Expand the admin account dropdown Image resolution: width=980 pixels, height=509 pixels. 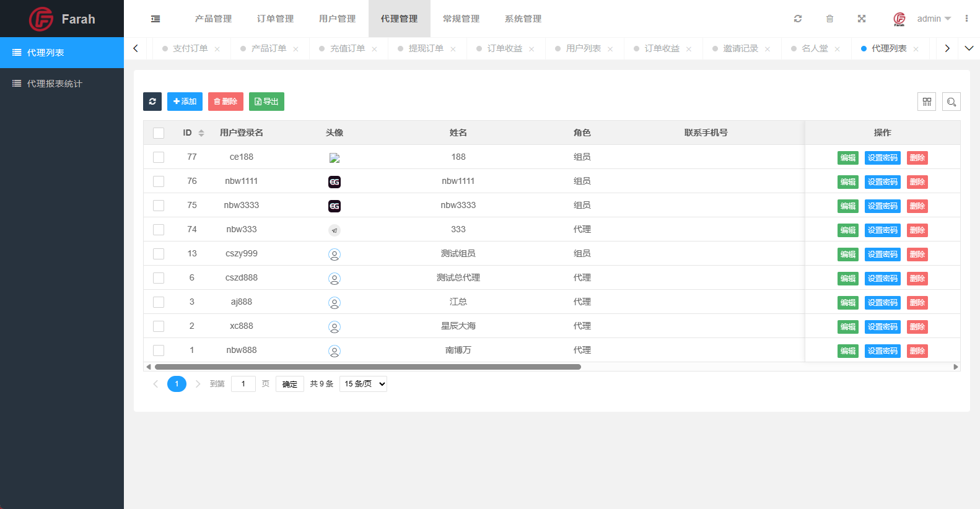[934, 19]
